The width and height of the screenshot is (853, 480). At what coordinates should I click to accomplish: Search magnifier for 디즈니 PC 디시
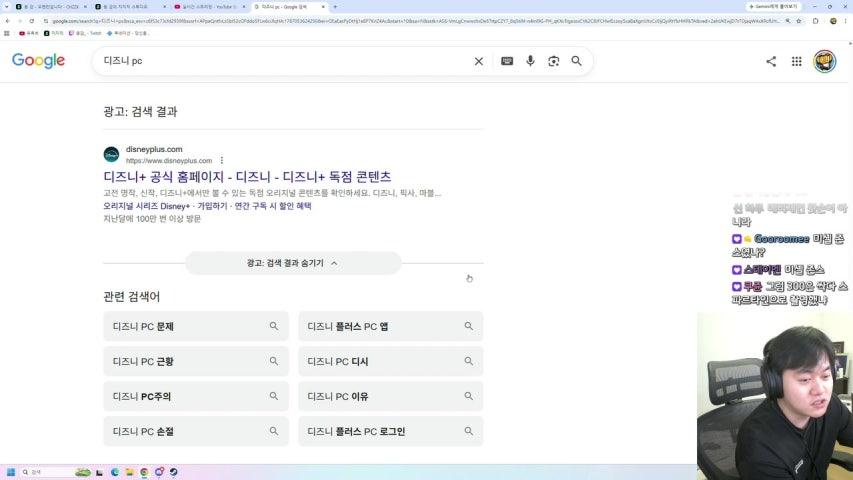point(468,361)
